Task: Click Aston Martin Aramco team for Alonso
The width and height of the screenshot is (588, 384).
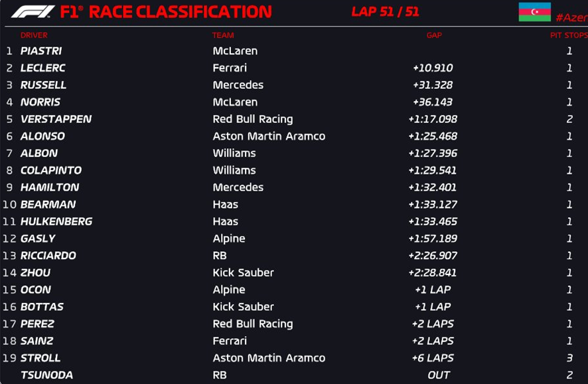Action: [x=269, y=136]
